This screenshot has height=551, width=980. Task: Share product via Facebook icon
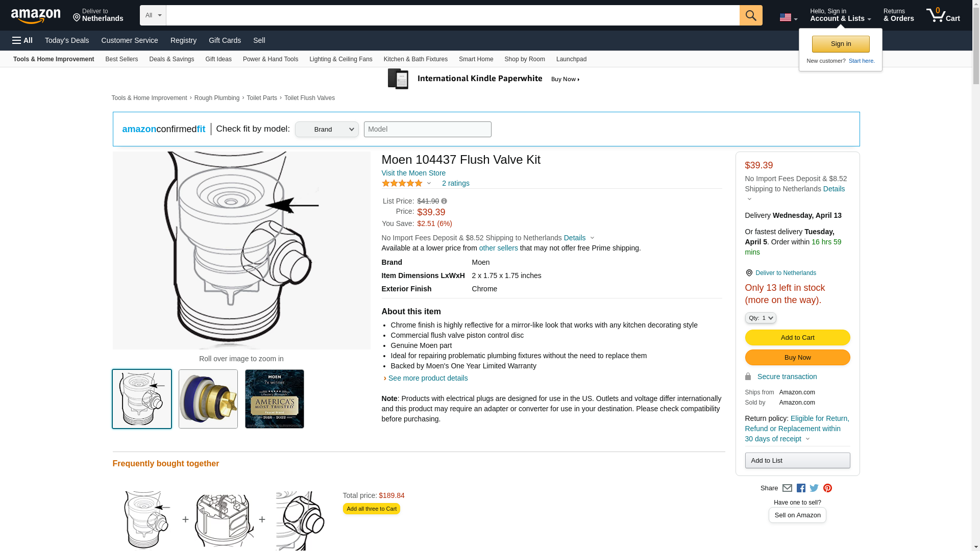(x=801, y=488)
